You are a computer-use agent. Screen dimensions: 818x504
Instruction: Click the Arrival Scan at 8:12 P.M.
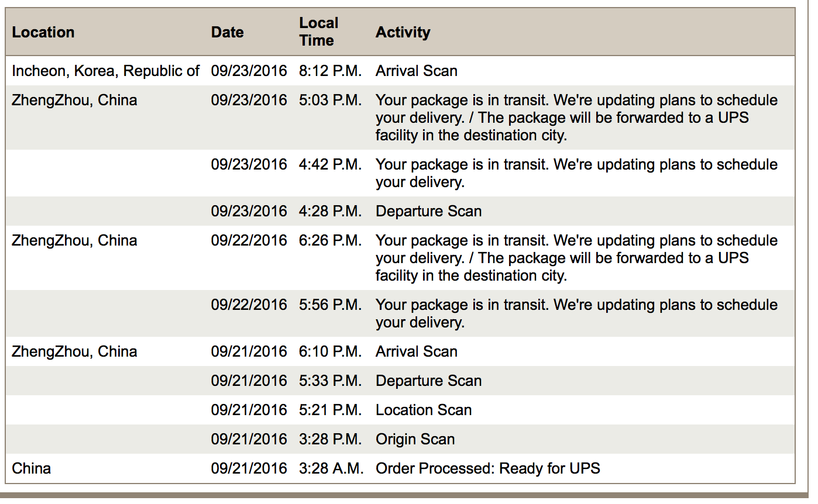point(417,71)
